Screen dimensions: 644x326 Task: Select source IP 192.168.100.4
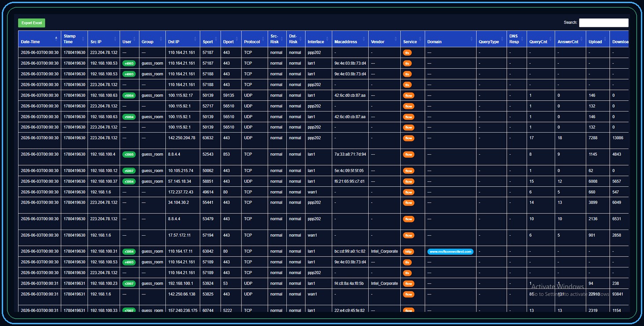click(102, 154)
